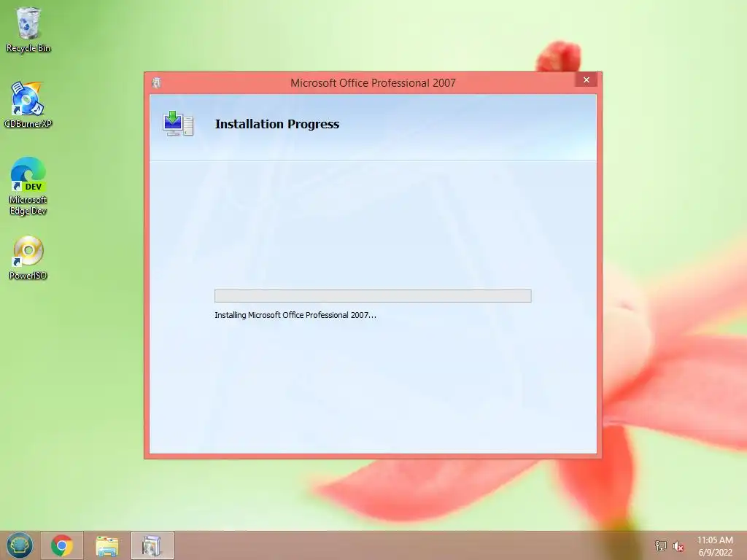Open the Start menu orb
This screenshot has height=560, width=747.
click(20, 545)
